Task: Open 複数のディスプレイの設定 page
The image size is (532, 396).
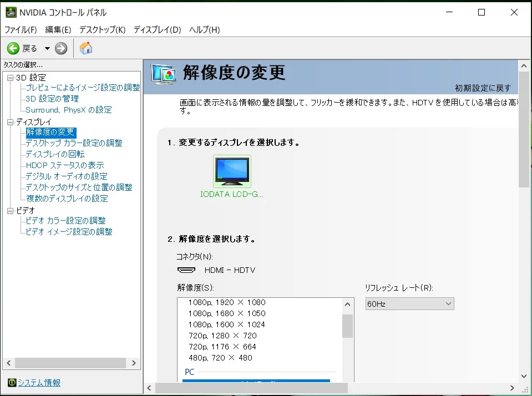Action: coord(67,199)
